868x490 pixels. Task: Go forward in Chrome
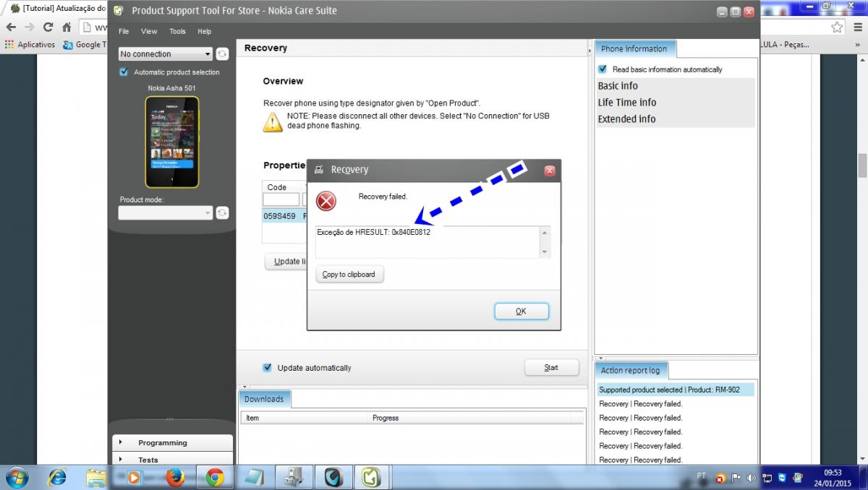pyautogui.click(x=29, y=27)
